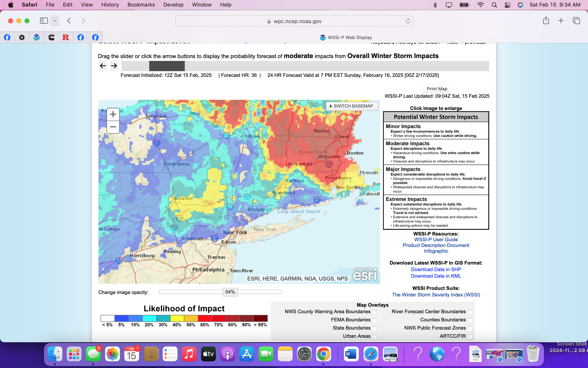Enable River Forecast Center Boundaries overlay

[x=470, y=312]
